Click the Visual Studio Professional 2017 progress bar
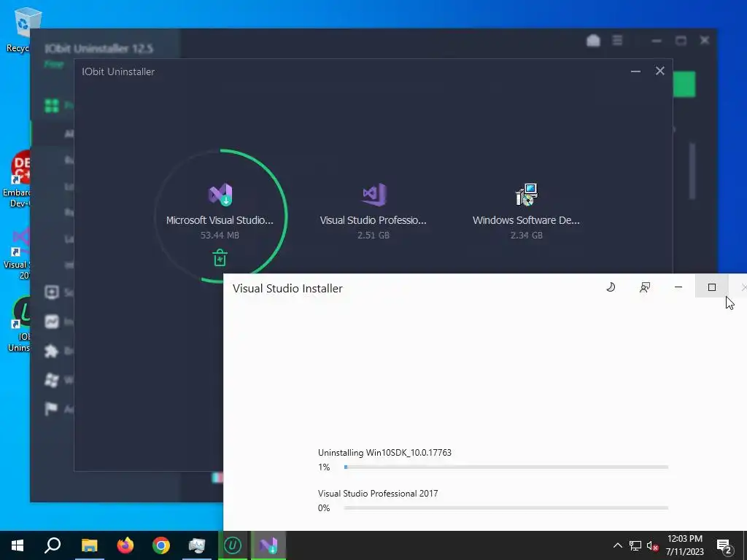The width and height of the screenshot is (747, 560). coord(506,508)
